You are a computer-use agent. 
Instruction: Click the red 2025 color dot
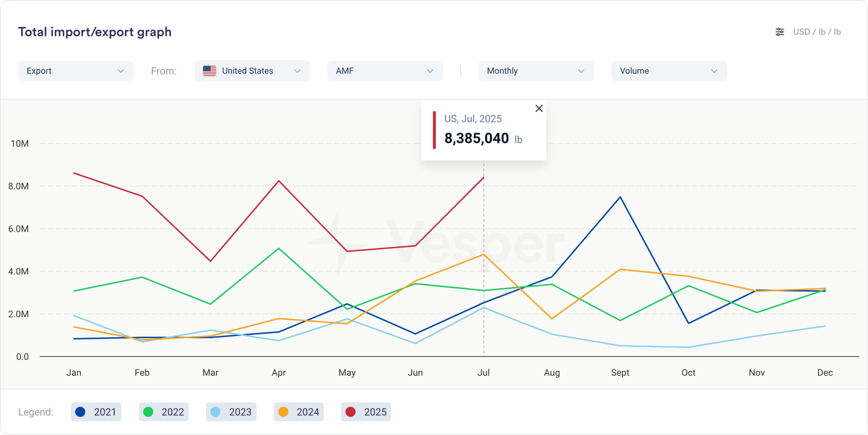coord(350,412)
